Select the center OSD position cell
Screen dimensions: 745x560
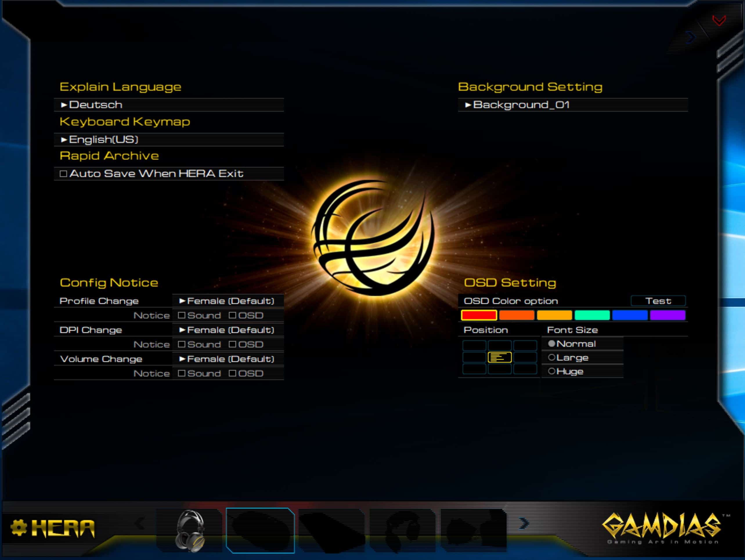pos(499,357)
